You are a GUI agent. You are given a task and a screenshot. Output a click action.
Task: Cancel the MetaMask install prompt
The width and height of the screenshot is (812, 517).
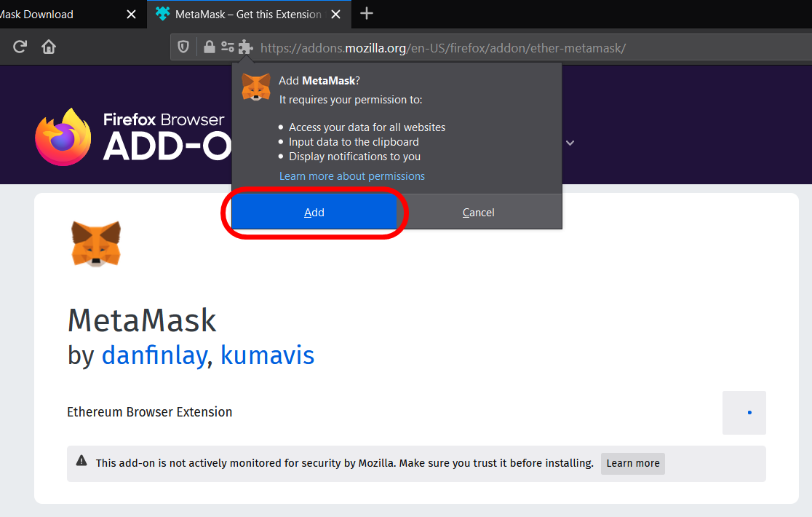pyautogui.click(x=479, y=213)
